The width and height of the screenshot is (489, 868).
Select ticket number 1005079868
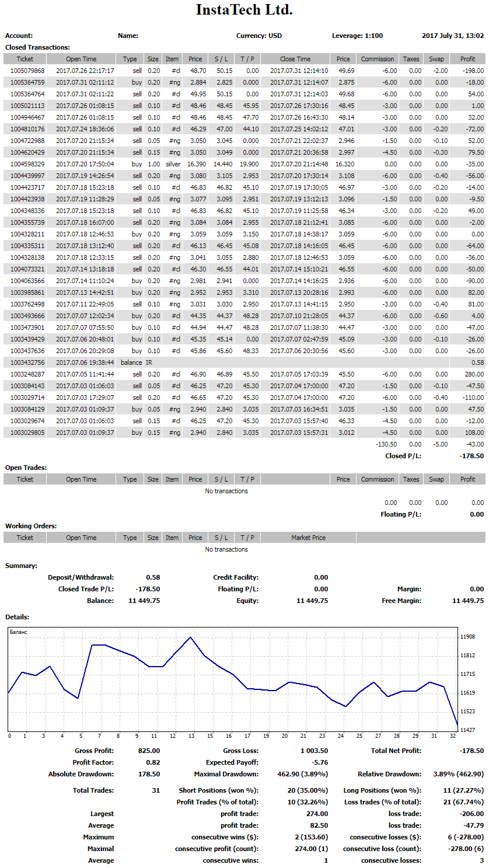pos(27,71)
